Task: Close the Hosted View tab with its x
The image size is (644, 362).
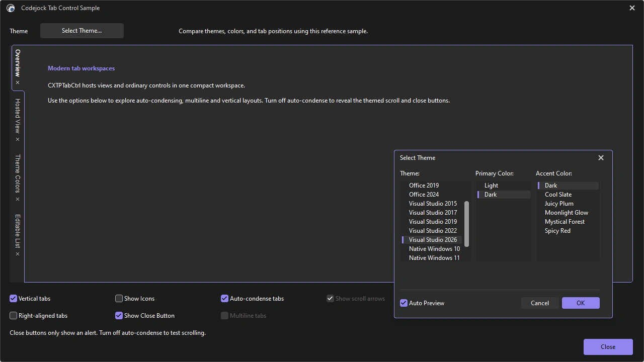Action: 18,139
